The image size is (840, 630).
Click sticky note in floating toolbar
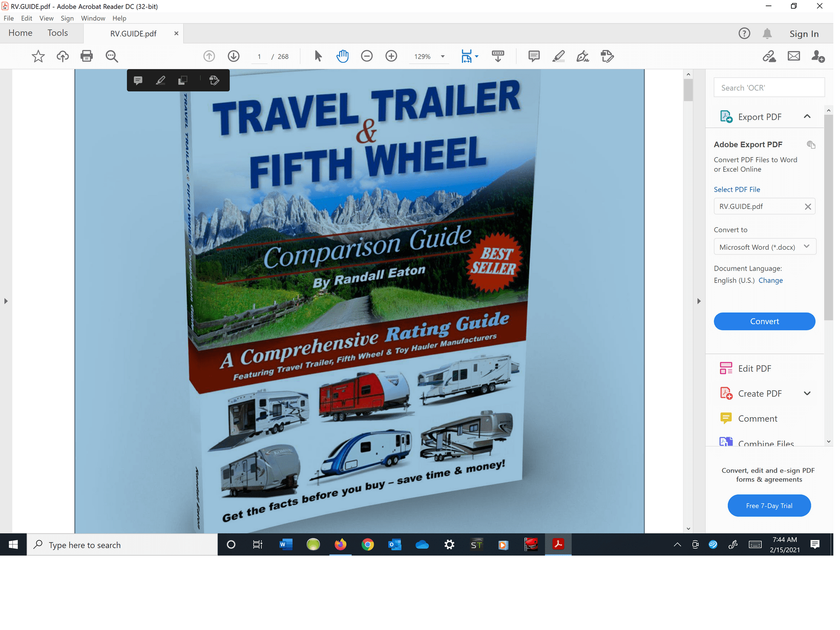(138, 80)
